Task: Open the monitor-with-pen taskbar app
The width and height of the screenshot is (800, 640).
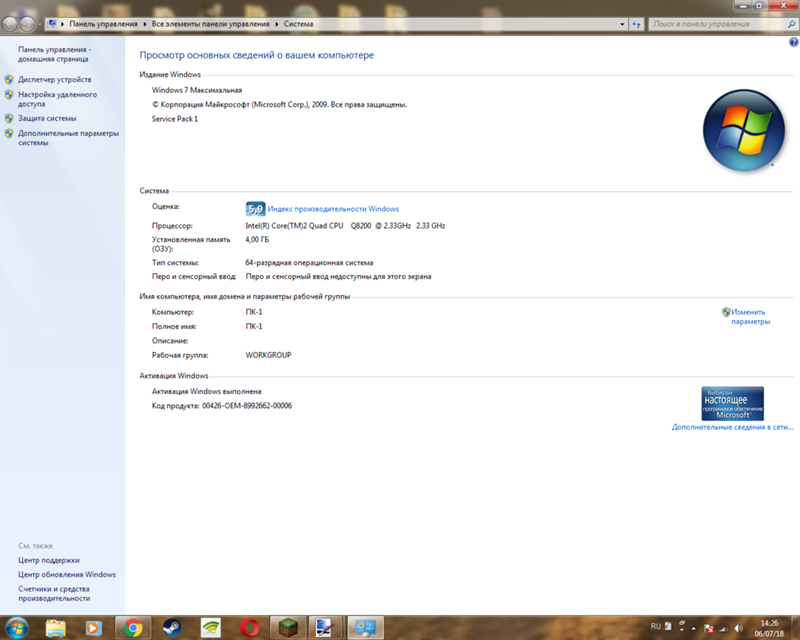Action: tap(324, 628)
